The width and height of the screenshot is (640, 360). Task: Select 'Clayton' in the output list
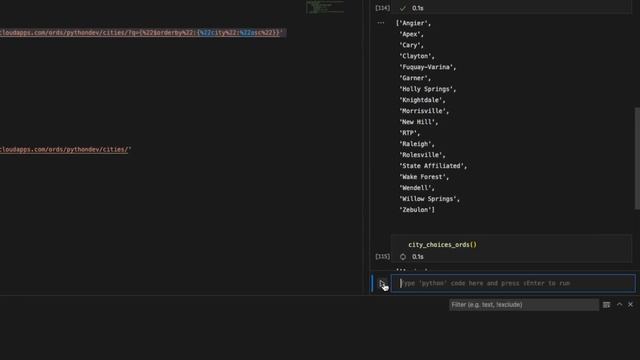(x=415, y=56)
